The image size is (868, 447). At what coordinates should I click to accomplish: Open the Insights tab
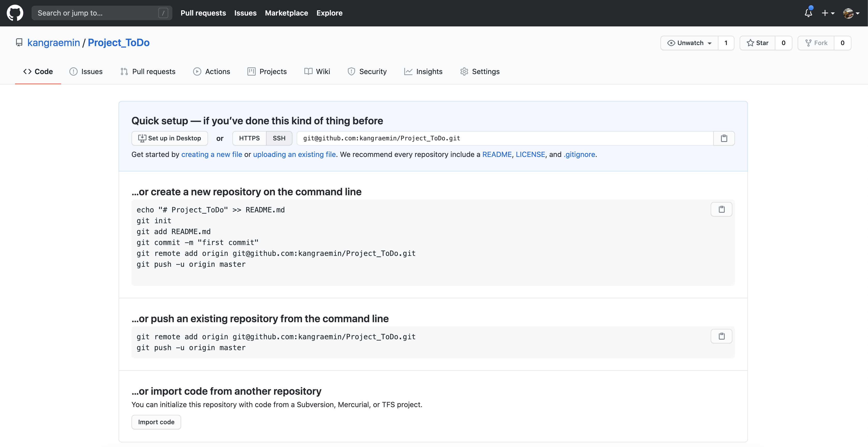point(423,71)
